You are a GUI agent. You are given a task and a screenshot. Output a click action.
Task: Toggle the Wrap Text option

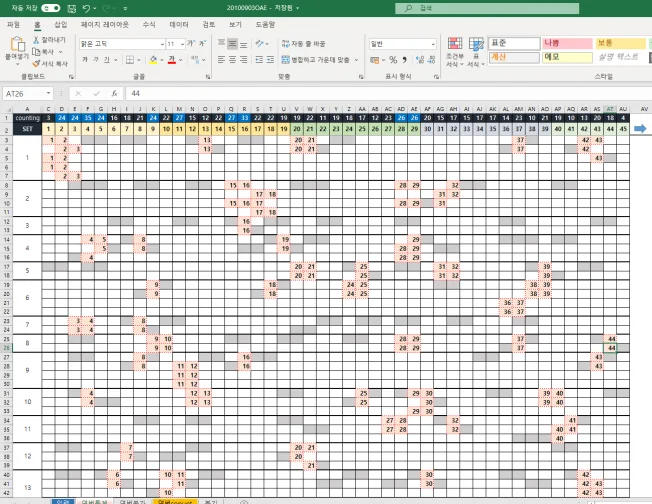(303, 44)
